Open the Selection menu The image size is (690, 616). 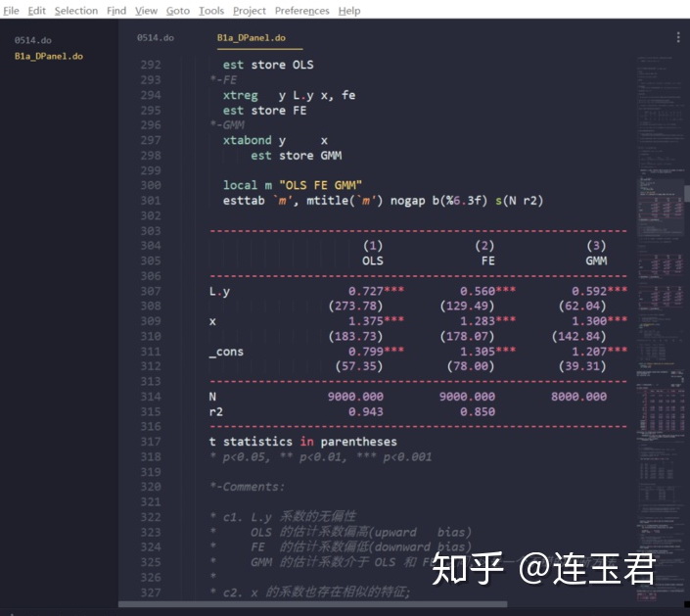[x=76, y=11]
